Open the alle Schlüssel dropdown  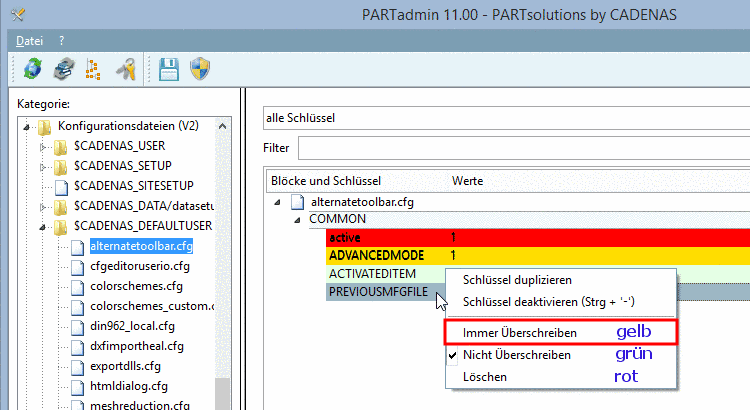506,118
